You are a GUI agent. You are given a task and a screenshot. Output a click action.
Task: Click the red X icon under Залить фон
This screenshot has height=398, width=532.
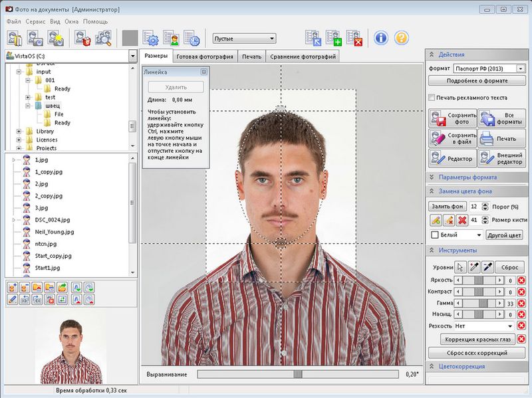pyautogui.click(x=462, y=220)
